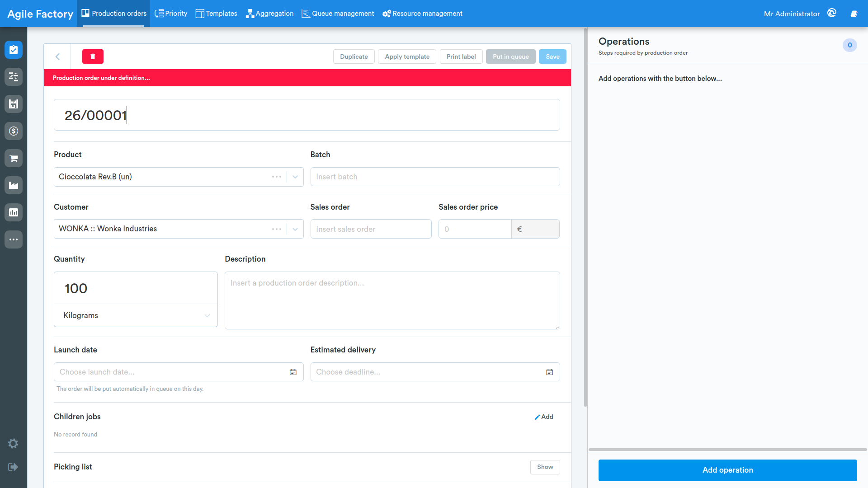
Task: Click the logout icon in the sidebar
Action: pos(13,467)
